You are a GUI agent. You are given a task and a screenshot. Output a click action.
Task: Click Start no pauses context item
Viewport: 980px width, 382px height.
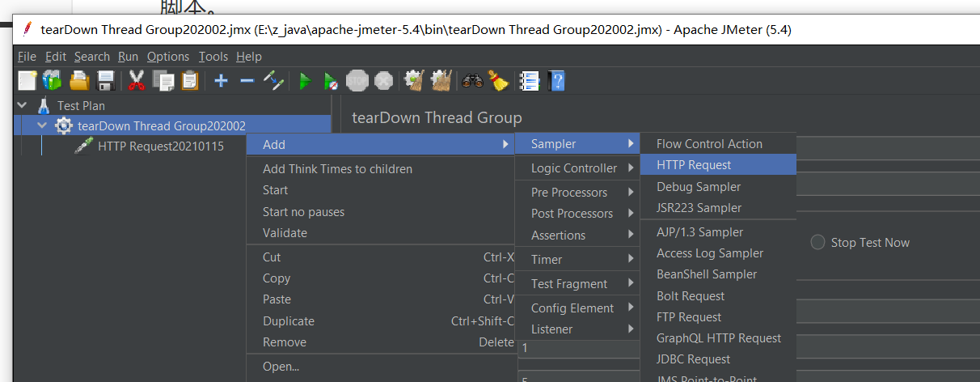pos(380,211)
